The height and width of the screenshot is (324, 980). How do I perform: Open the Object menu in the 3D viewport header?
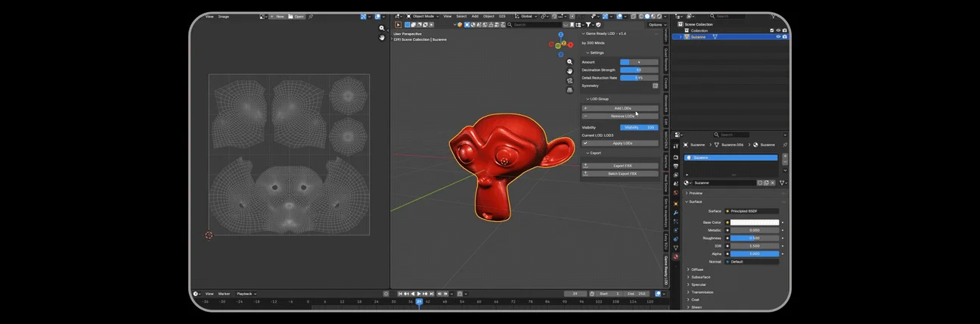(488, 16)
